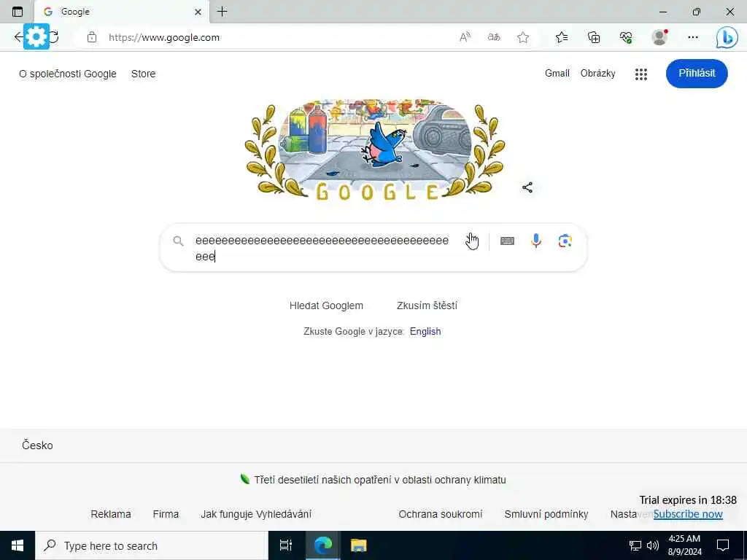The height and width of the screenshot is (560, 747).
Task: Open Smluvní podmínky link
Action: 546,514
